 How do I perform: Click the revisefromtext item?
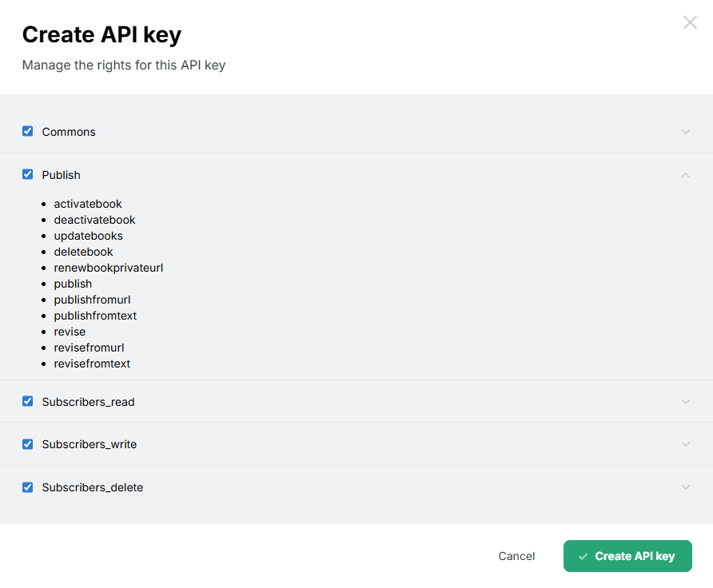click(92, 364)
